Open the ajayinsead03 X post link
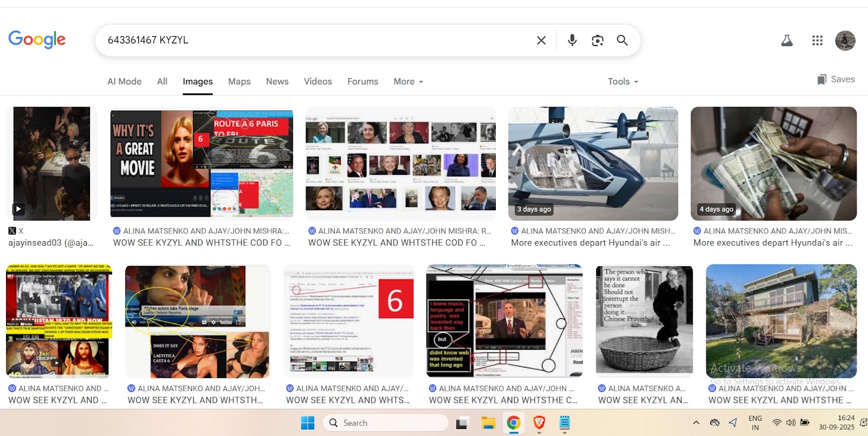Screen dimensions: 868x436 pyautogui.click(x=51, y=243)
